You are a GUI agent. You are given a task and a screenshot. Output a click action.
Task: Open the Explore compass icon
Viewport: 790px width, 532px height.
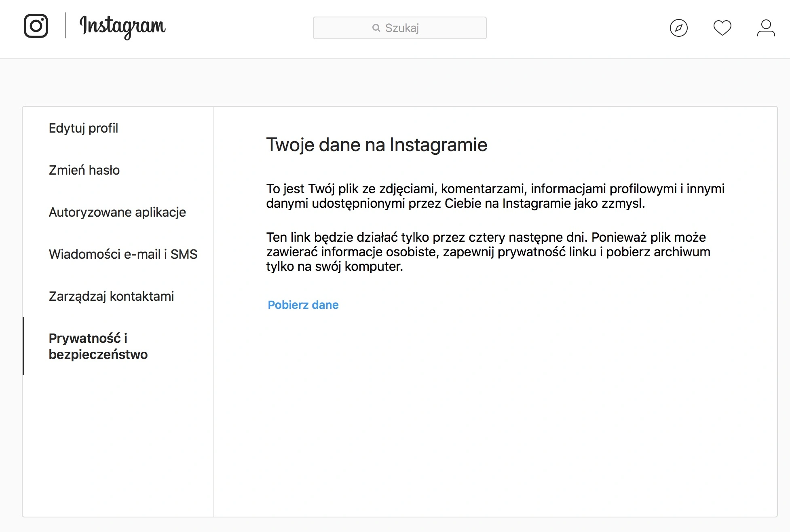pyautogui.click(x=679, y=28)
